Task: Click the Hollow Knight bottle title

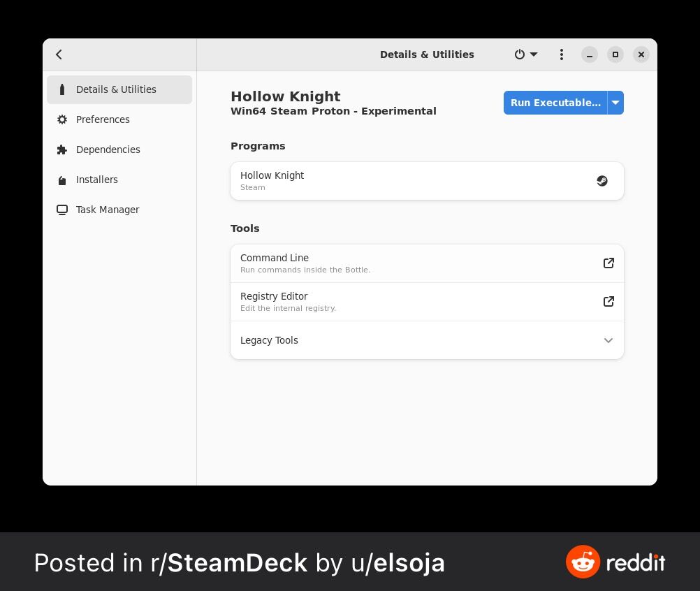Action: [x=285, y=96]
